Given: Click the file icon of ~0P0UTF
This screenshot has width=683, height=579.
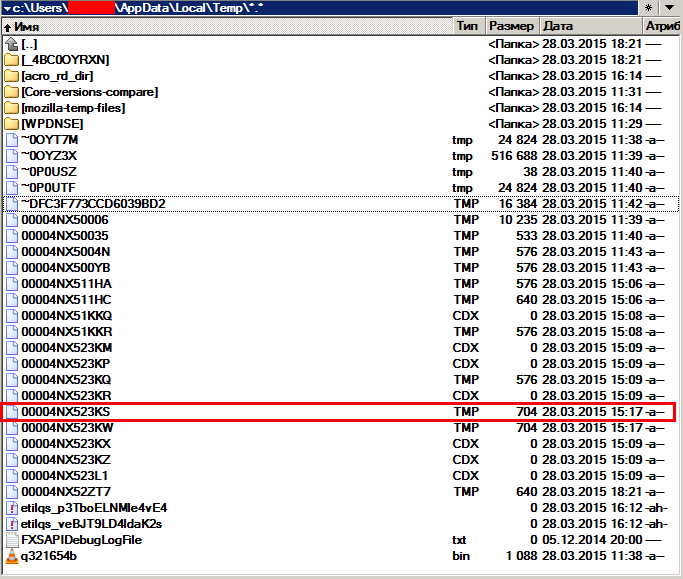Looking at the screenshot, I should 12,188.
